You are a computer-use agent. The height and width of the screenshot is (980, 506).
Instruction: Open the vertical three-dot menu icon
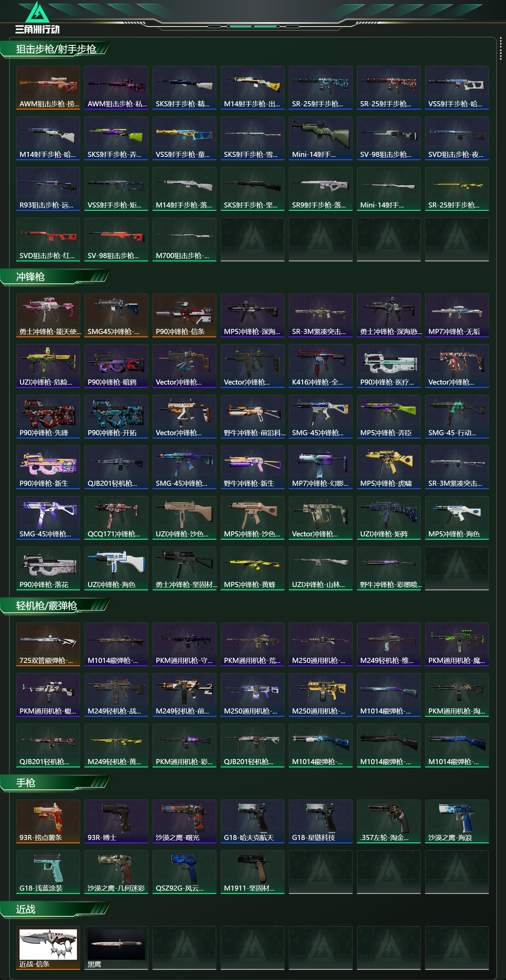(500, 49)
